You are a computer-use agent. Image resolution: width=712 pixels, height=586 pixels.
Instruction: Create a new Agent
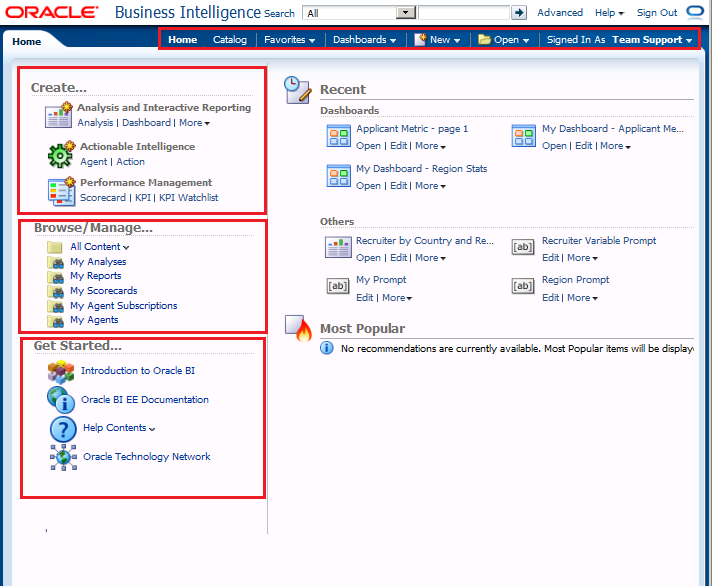click(94, 162)
